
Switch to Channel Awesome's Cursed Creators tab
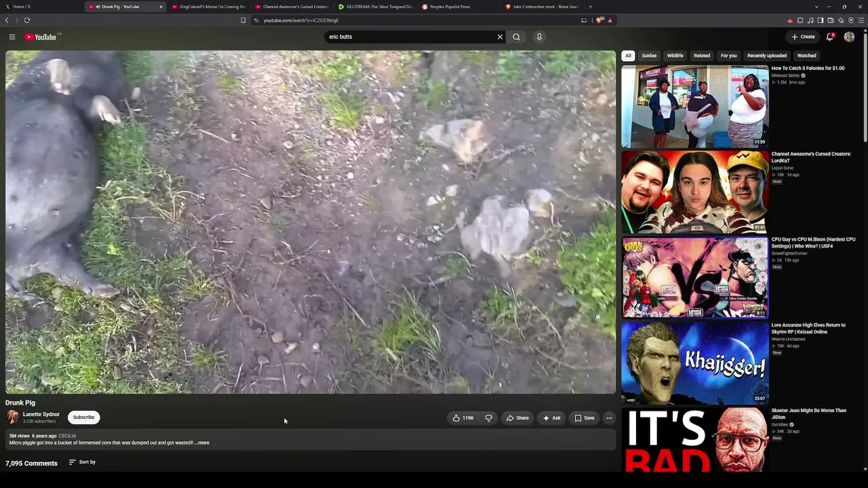[292, 7]
